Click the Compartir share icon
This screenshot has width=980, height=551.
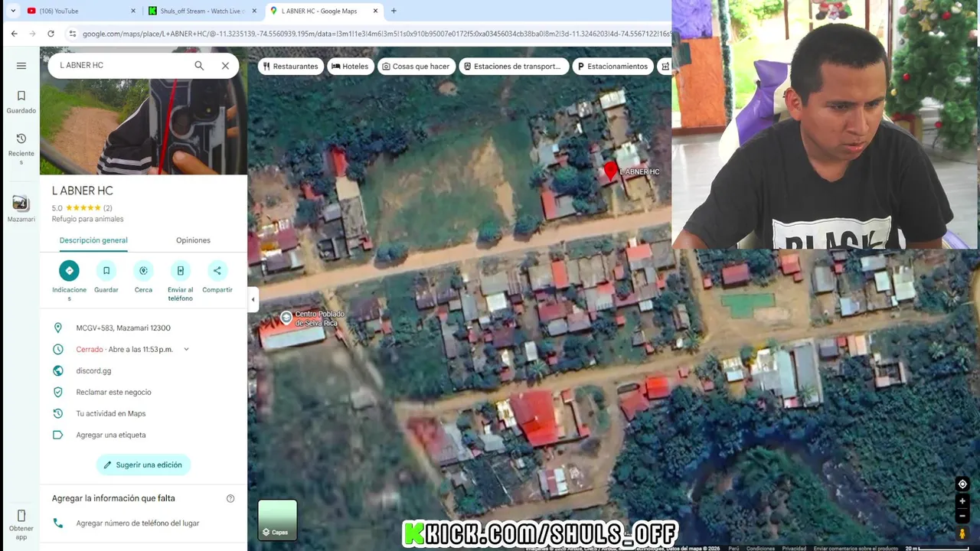[x=217, y=270]
